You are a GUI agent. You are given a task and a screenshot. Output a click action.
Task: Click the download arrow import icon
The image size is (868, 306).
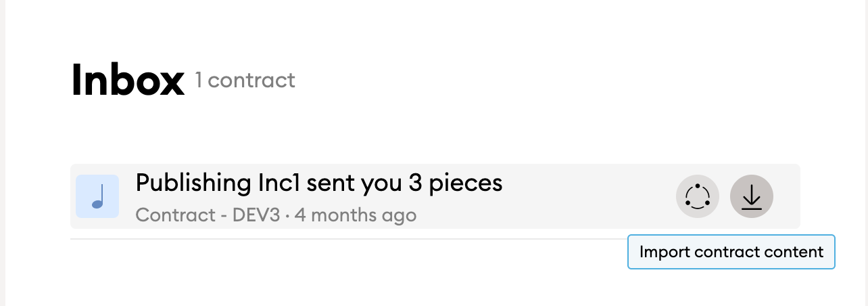click(752, 197)
